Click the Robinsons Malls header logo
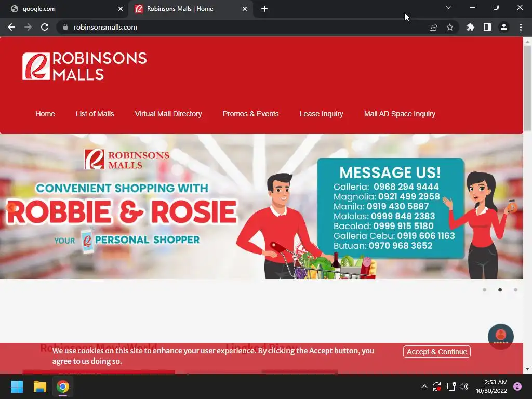 pyautogui.click(x=85, y=66)
